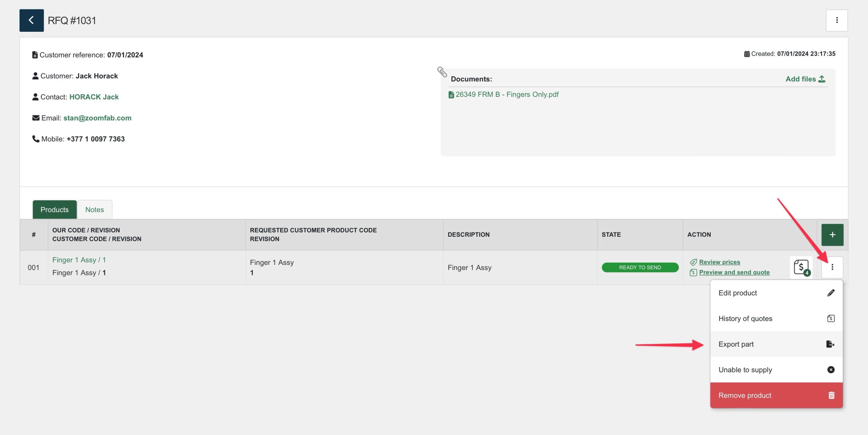Click Review prices link

[719, 262]
